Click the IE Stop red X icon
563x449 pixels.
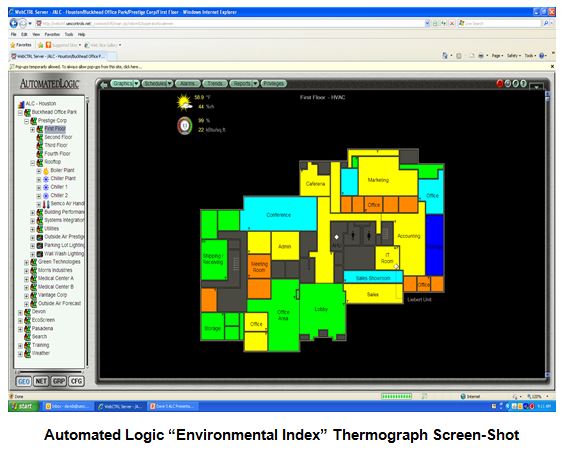click(x=452, y=23)
